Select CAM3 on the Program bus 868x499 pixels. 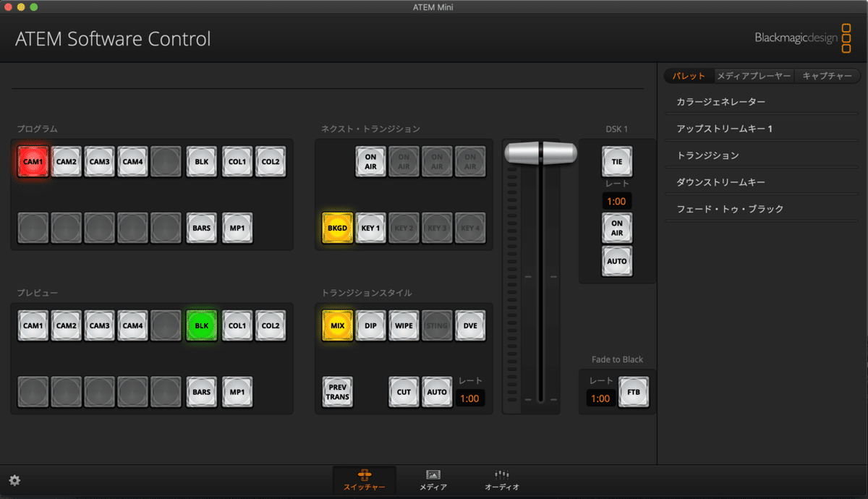(x=100, y=161)
